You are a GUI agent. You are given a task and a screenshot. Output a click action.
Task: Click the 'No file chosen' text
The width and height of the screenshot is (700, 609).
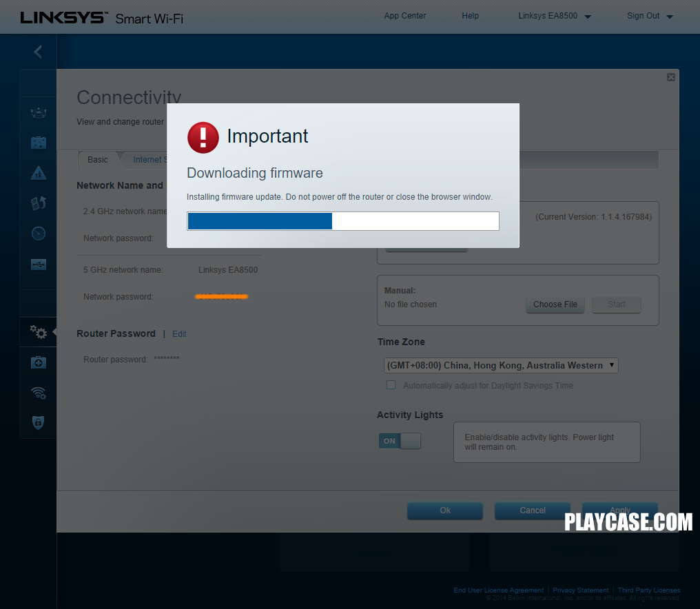[411, 304]
